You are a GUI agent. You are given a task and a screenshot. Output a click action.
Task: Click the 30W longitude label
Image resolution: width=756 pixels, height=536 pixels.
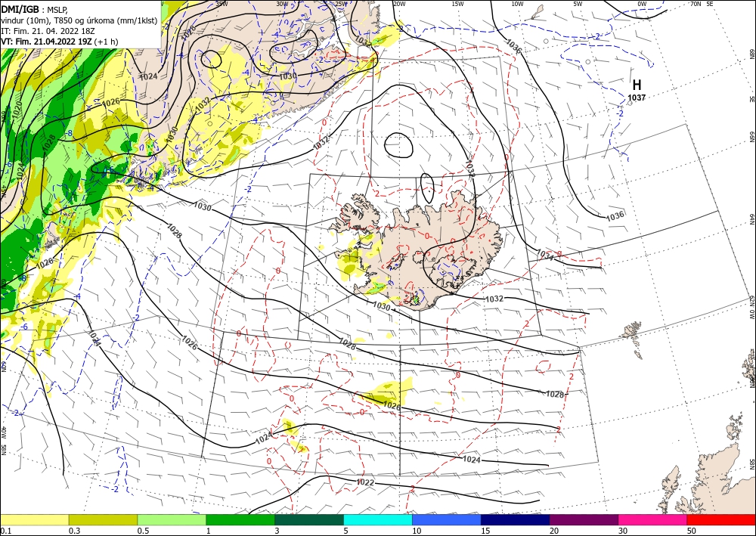[282, 4]
